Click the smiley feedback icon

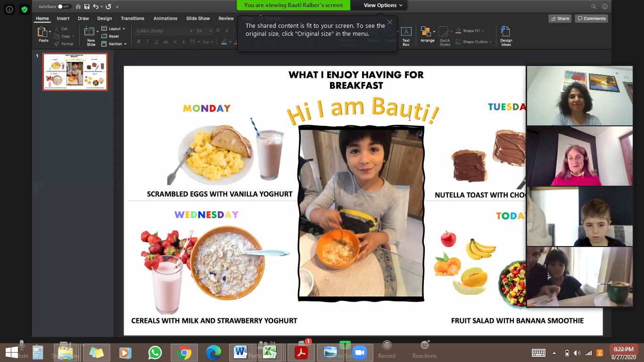[605, 7]
